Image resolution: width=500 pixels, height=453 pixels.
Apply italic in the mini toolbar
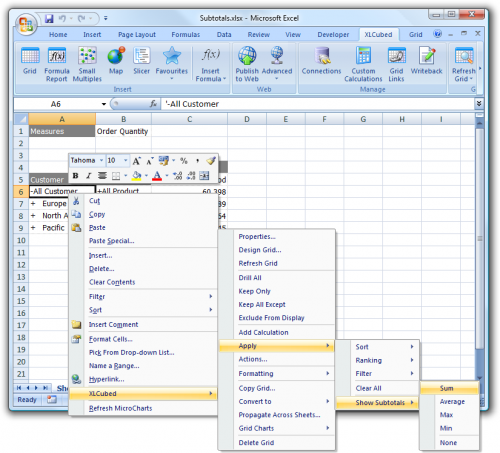click(89, 175)
